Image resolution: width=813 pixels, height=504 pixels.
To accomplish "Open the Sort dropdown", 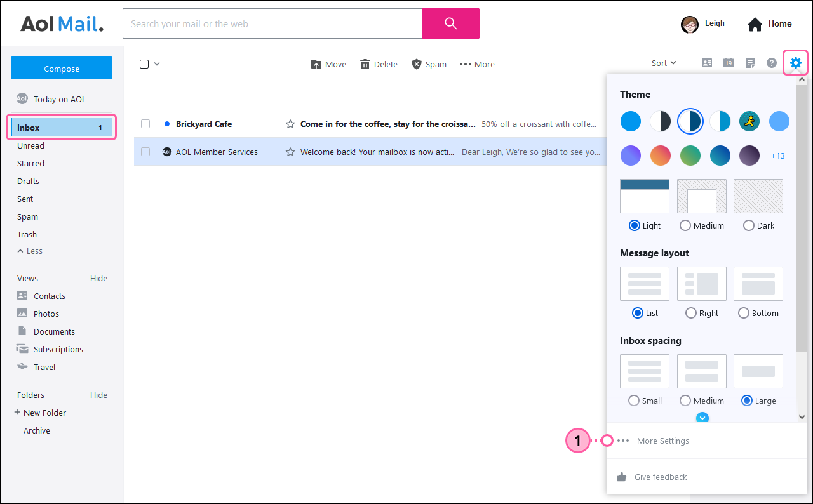I will tap(664, 63).
